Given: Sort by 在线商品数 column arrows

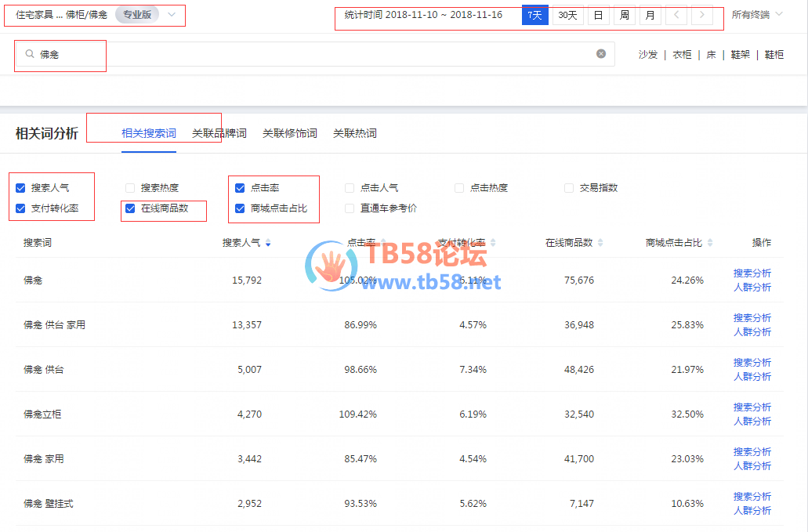Looking at the screenshot, I should pos(600,243).
